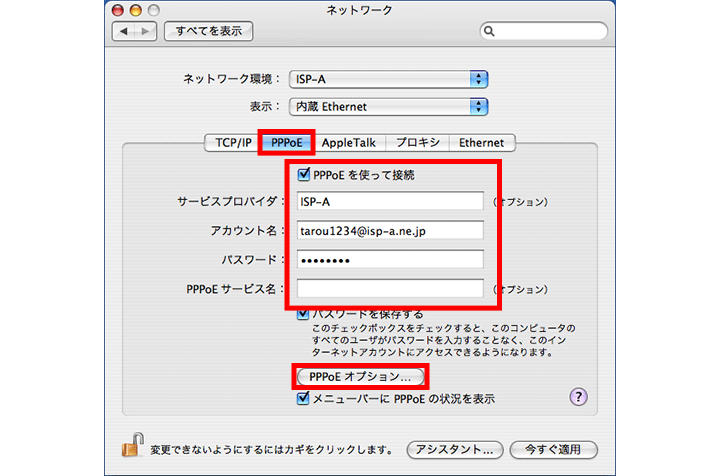710x476 pixels.
Task: Open the ネットワーク環境 ISP-A dropdown
Action: (x=387, y=79)
